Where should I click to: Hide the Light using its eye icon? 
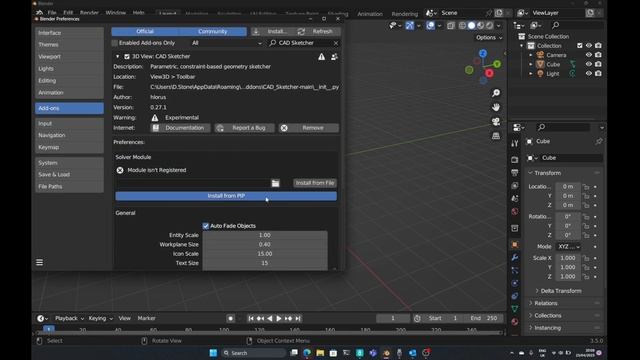click(x=589, y=73)
